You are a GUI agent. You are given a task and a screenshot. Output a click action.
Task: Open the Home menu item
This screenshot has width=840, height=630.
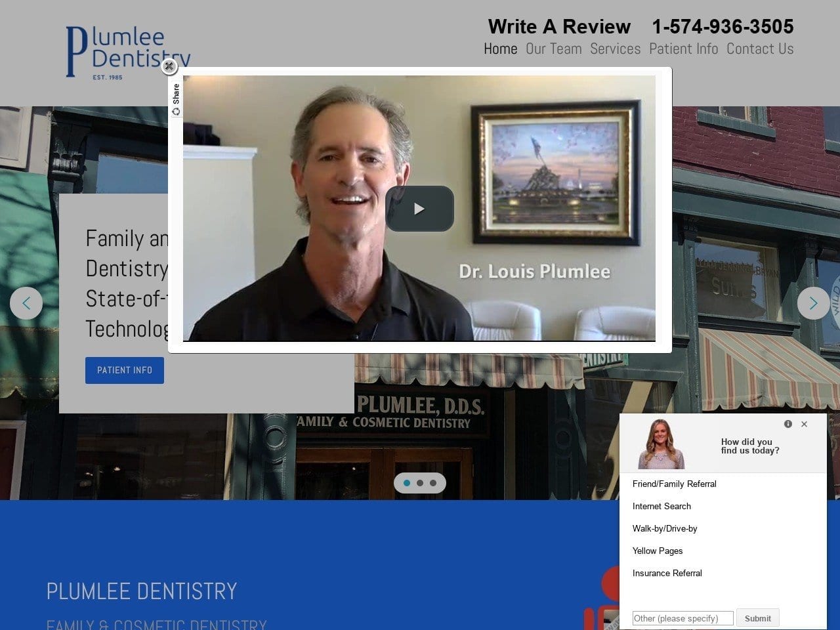(500, 49)
